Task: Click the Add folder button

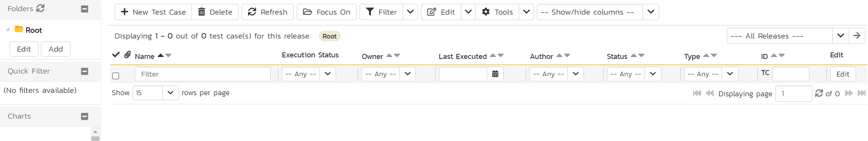Action: pyautogui.click(x=56, y=49)
